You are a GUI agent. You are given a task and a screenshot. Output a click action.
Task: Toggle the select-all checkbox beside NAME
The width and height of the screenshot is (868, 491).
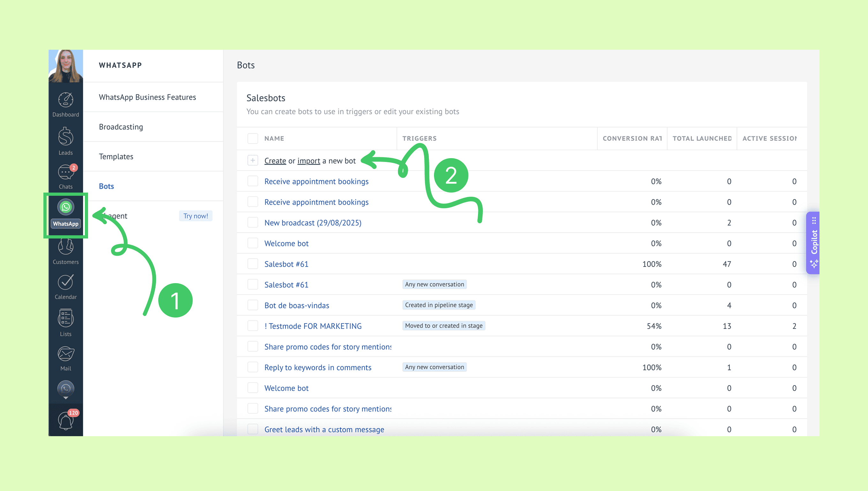[252, 138]
